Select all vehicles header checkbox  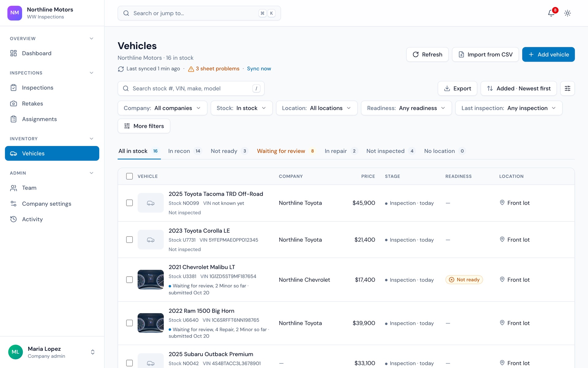click(130, 176)
